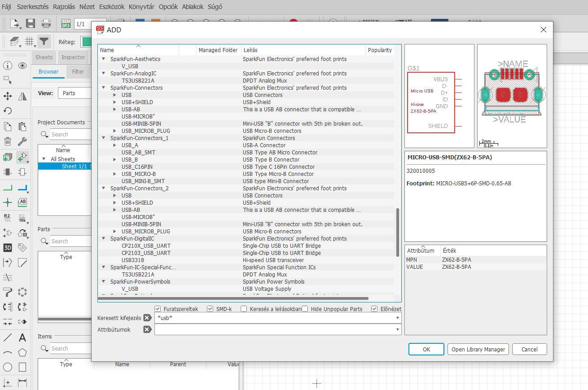
Task: Click the 3D package icon
Action: pos(8,247)
